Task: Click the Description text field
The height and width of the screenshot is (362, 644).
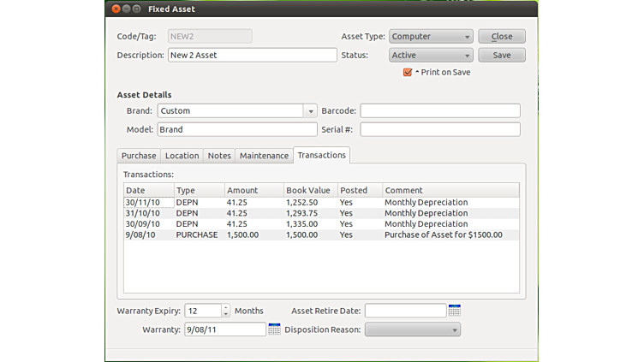Action: coord(252,56)
